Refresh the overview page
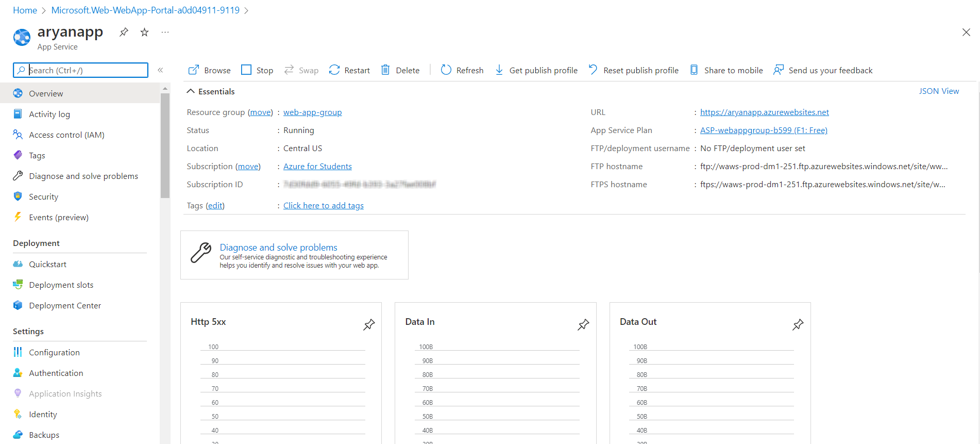980x444 pixels. 462,70
